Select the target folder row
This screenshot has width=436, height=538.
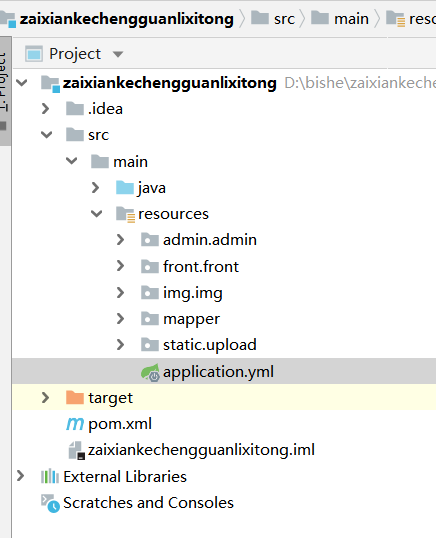coord(224,397)
